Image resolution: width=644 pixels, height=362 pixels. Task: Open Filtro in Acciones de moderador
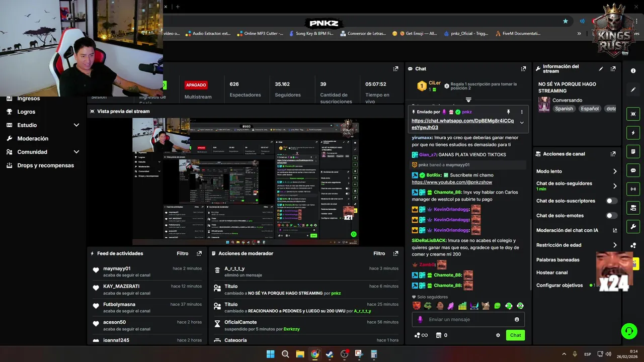379,253
